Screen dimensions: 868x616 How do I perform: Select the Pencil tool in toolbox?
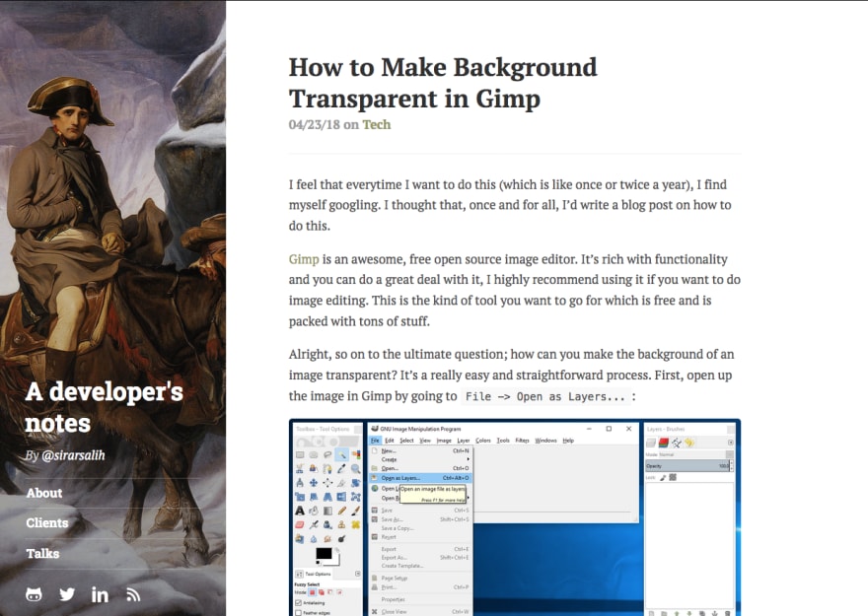tap(341, 511)
